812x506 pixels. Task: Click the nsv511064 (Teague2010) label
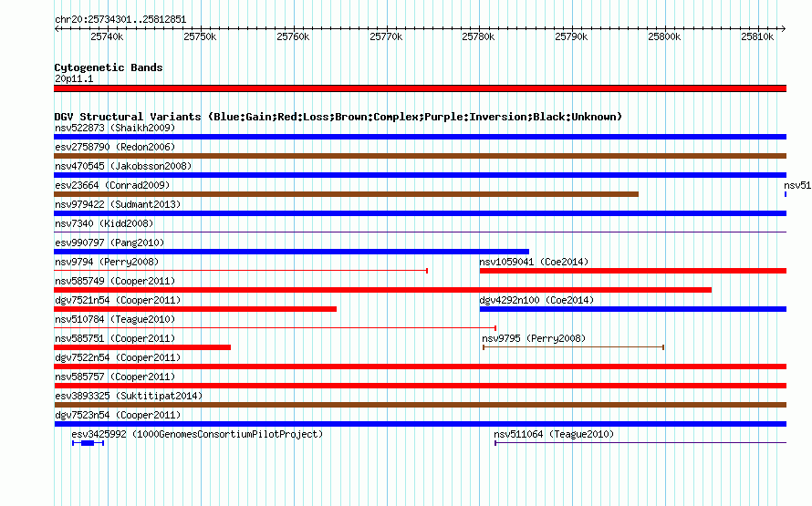pyautogui.click(x=554, y=434)
